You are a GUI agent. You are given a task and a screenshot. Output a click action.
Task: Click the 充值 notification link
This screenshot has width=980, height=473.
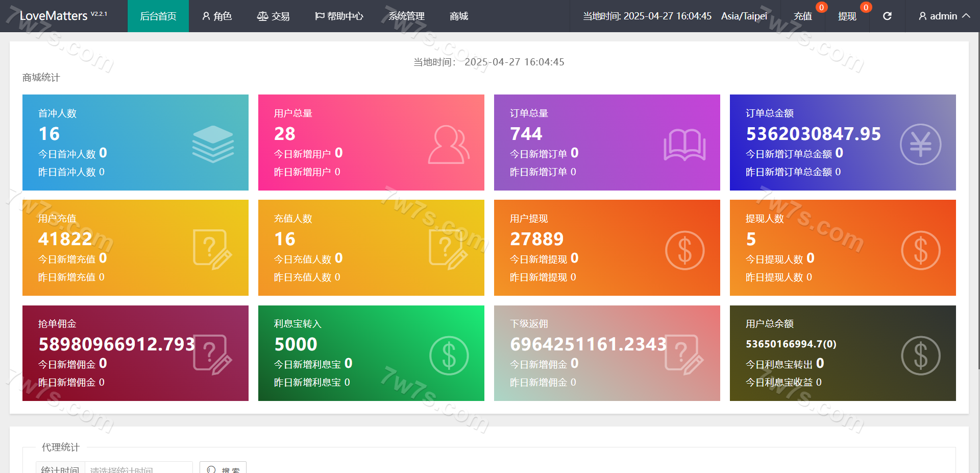(x=803, y=16)
